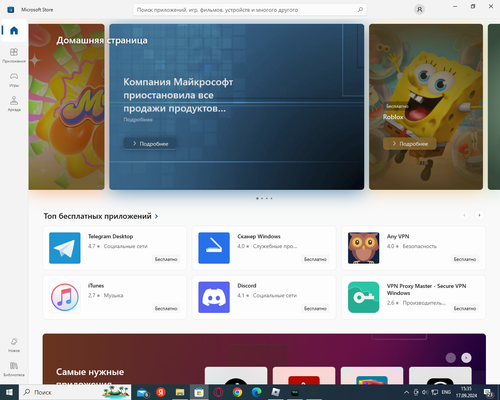Open Google Chrome from taskbar
Screen dimensions: 500x400
pos(237,392)
